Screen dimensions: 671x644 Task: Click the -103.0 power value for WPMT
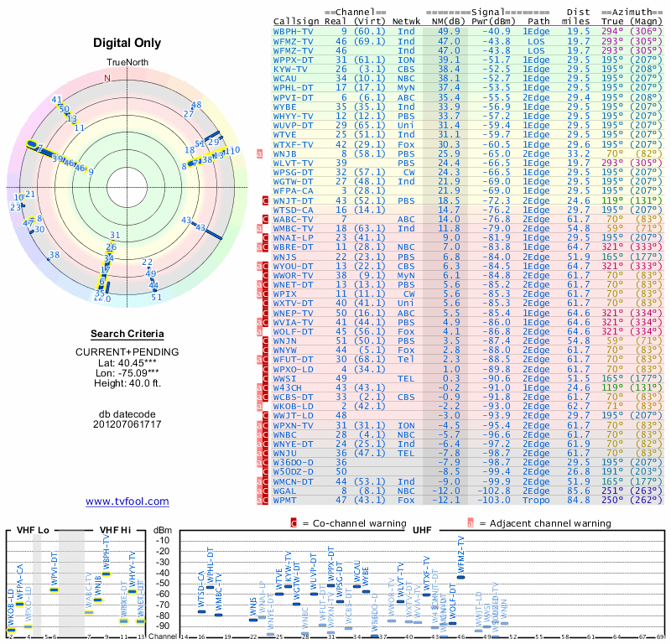494,501
